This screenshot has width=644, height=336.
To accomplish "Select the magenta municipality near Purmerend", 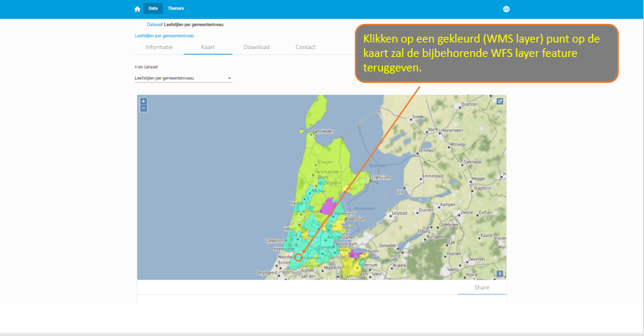I will pyautogui.click(x=327, y=206).
